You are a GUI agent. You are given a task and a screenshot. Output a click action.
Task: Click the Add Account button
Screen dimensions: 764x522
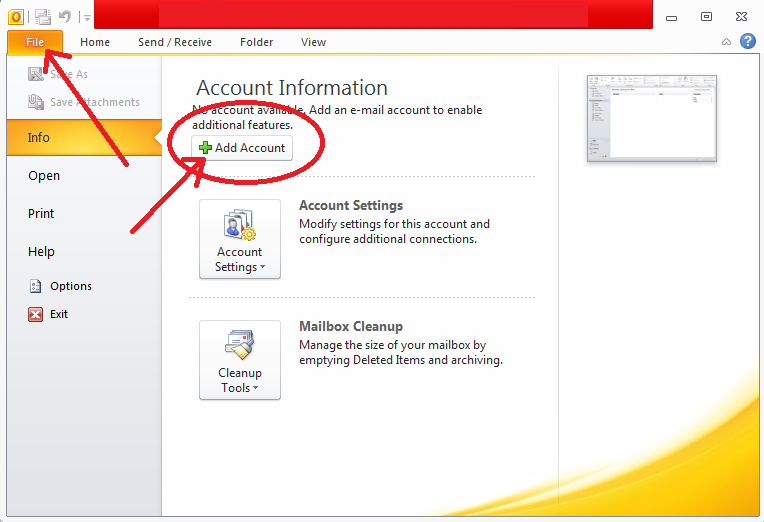(x=242, y=148)
